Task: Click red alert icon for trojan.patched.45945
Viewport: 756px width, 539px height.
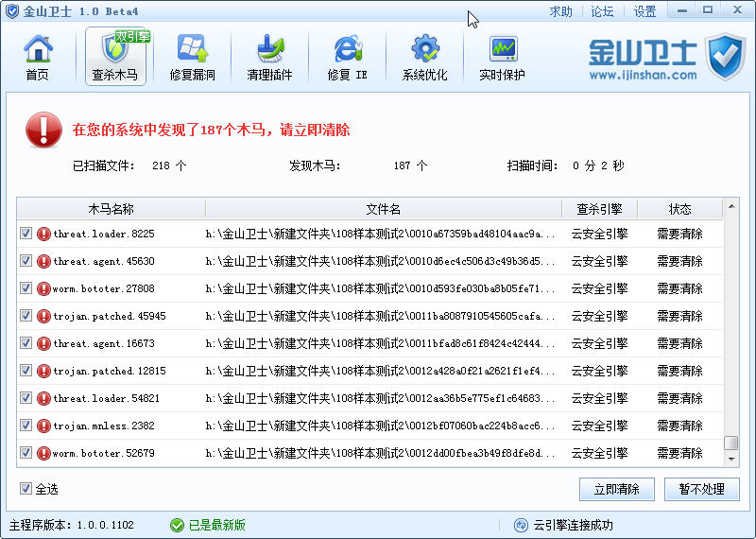Action: (x=43, y=317)
